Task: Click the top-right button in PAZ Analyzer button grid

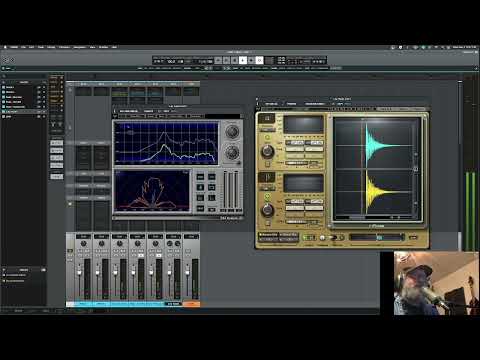Action: tap(212, 177)
